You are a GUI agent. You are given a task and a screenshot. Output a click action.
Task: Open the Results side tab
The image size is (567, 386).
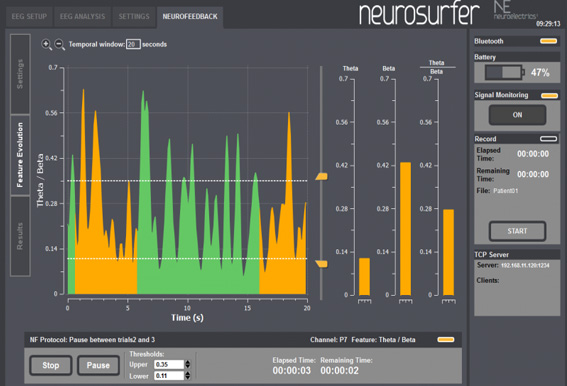click(x=20, y=236)
